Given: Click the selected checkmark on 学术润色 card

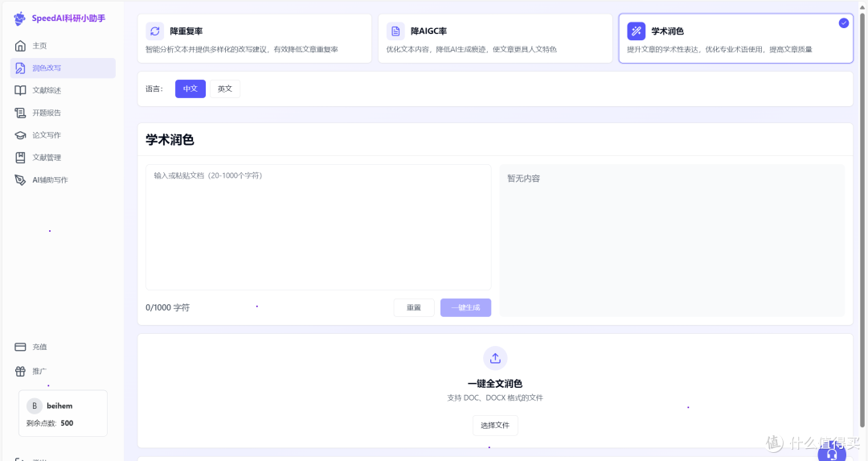Looking at the screenshot, I should pyautogui.click(x=844, y=23).
